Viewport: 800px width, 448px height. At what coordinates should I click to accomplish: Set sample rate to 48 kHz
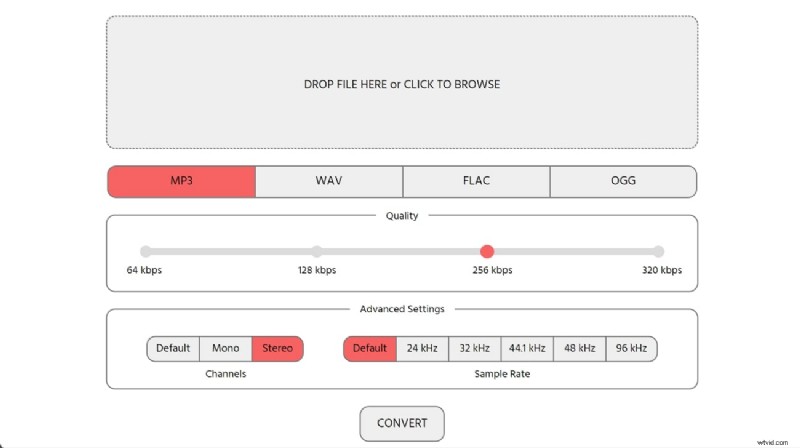coord(580,349)
